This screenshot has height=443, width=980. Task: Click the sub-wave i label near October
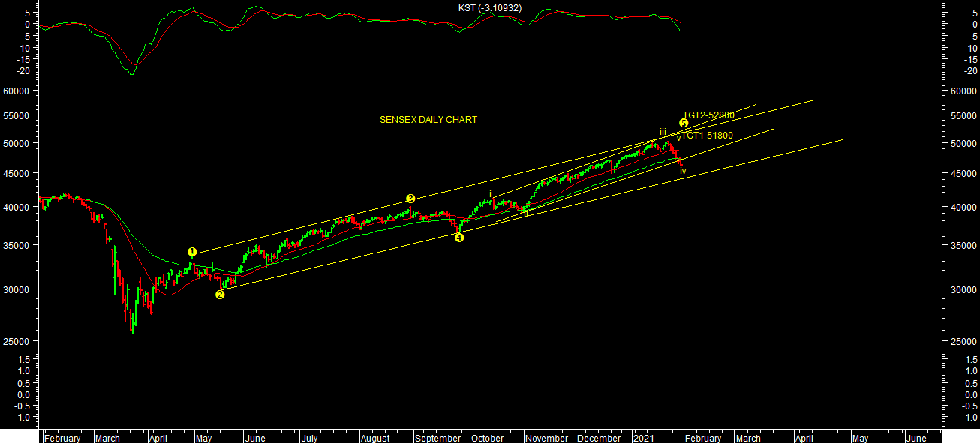point(491,194)
